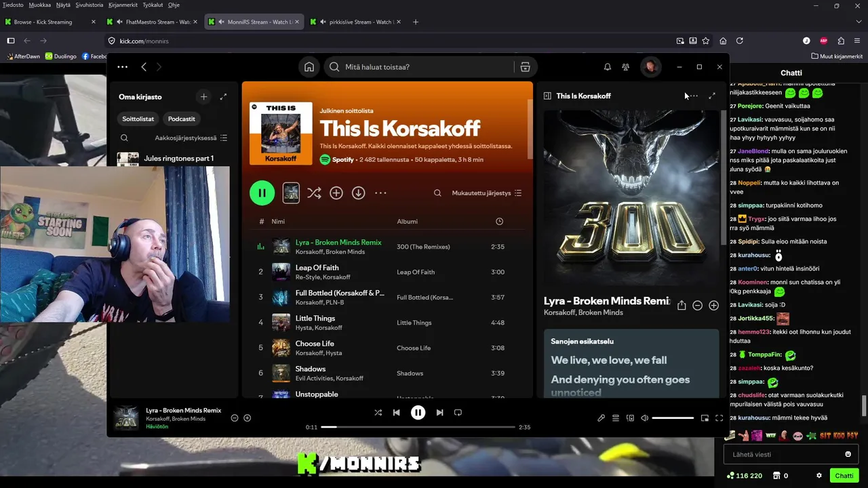This screenshot has height=488, width=868.
Task: Open Kick chat settings gear
Action: coord(819,476)
